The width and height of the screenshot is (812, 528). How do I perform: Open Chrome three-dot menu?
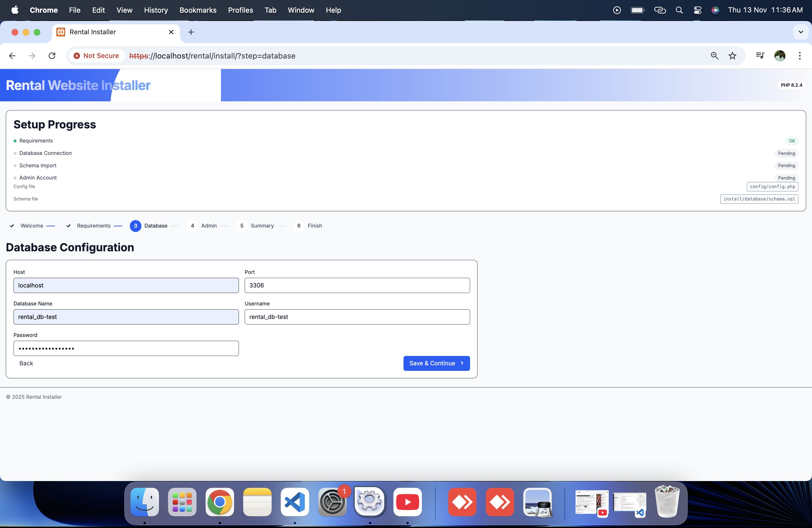pyautogui.click(x=800, y=56)
